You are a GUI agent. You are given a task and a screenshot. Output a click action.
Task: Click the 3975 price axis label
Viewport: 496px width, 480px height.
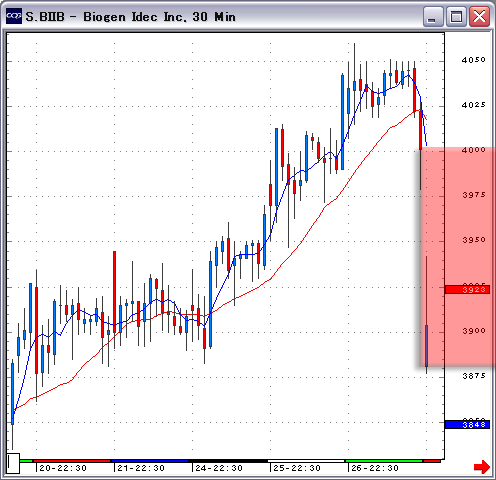tap(474, 195)
